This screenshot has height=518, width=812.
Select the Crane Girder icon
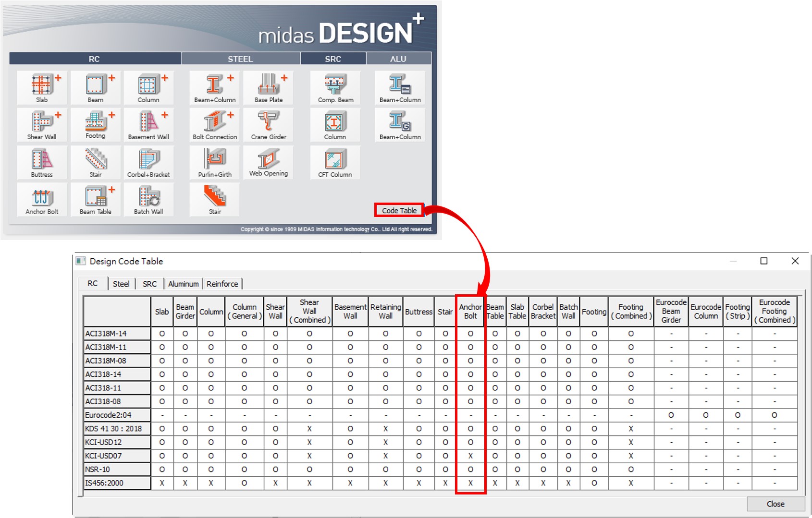pyautogui.click(x=269, y=125)
